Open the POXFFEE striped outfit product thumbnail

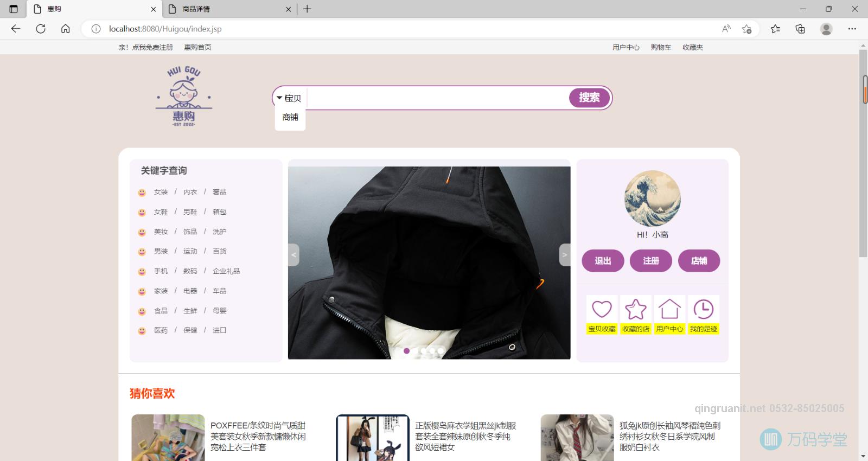(168, 438)
